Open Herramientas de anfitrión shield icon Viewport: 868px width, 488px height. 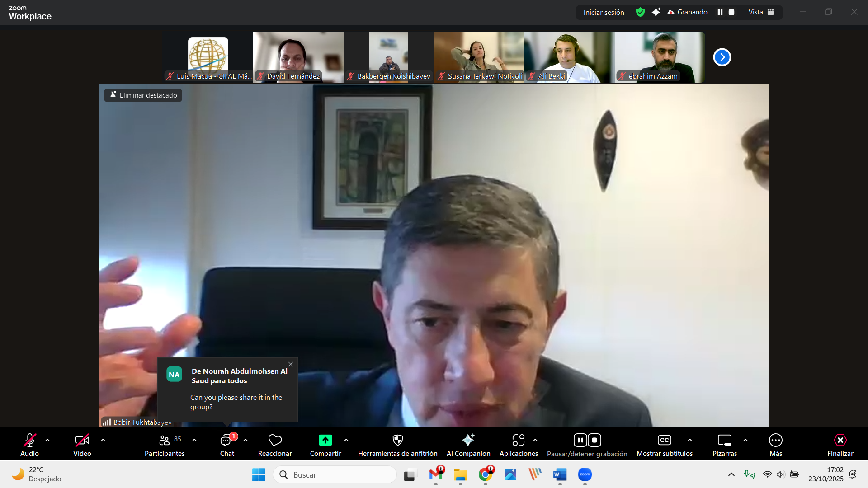click(x=397, y=440)
